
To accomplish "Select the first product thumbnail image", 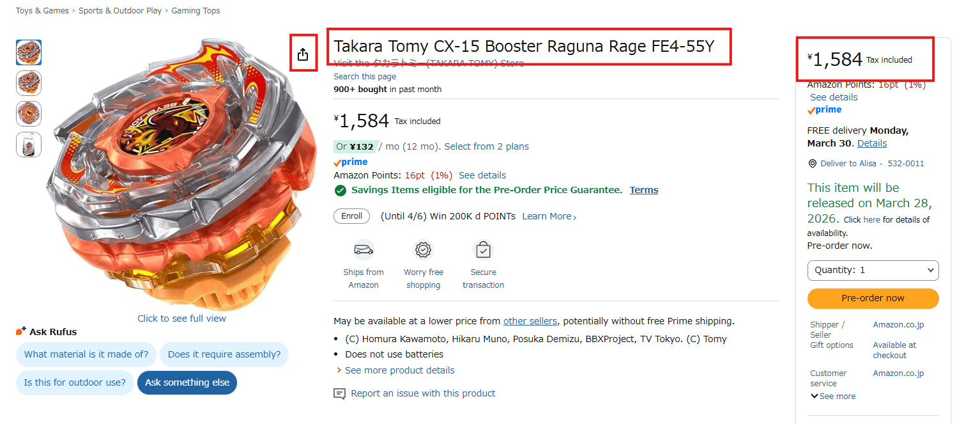I will point(29,52).
